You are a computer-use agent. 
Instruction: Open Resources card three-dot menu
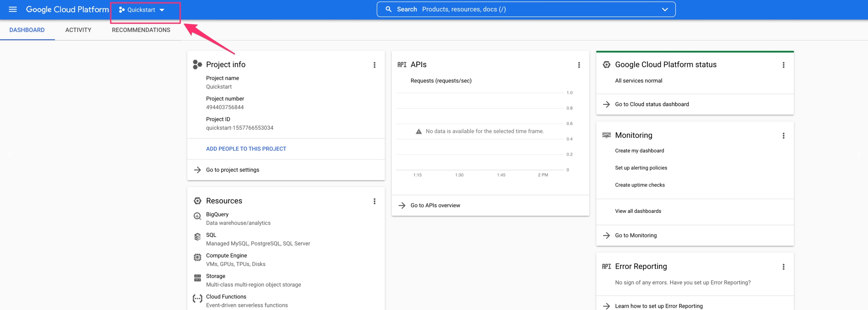coord(374,201)
